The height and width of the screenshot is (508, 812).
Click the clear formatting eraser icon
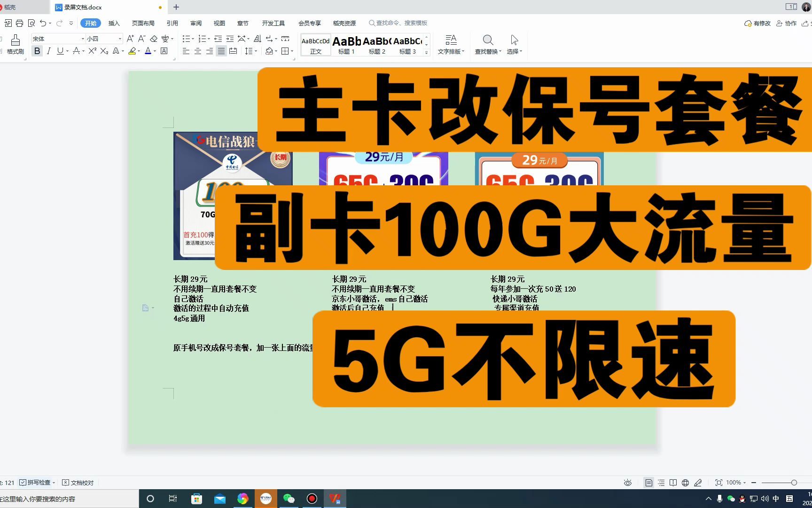[154, 39]
